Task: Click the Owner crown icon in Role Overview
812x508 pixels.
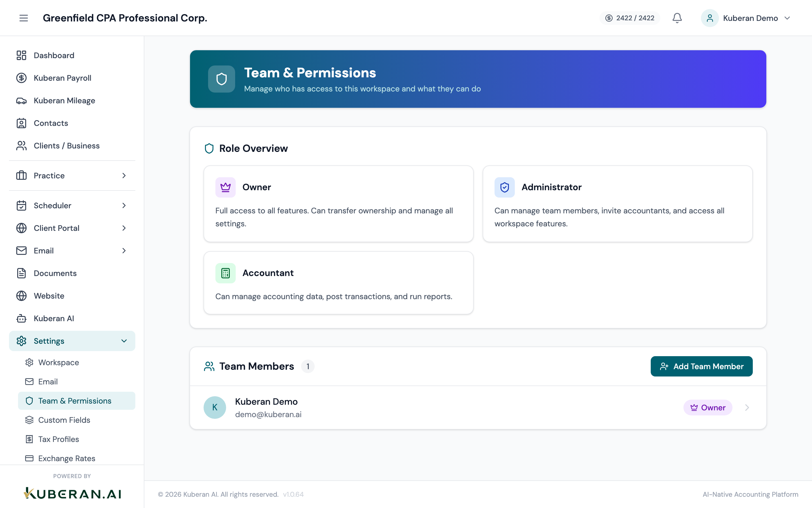Action: click(x=226, y=187)
